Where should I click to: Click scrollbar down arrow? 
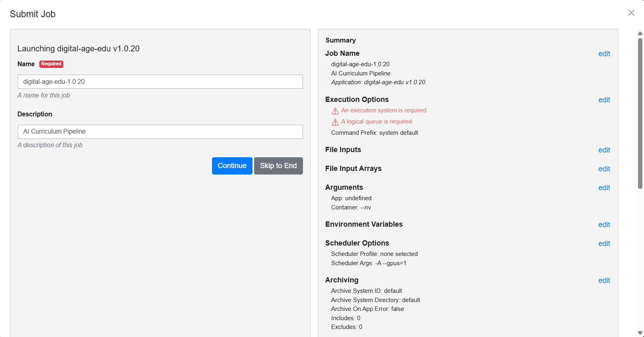(640, 333)
